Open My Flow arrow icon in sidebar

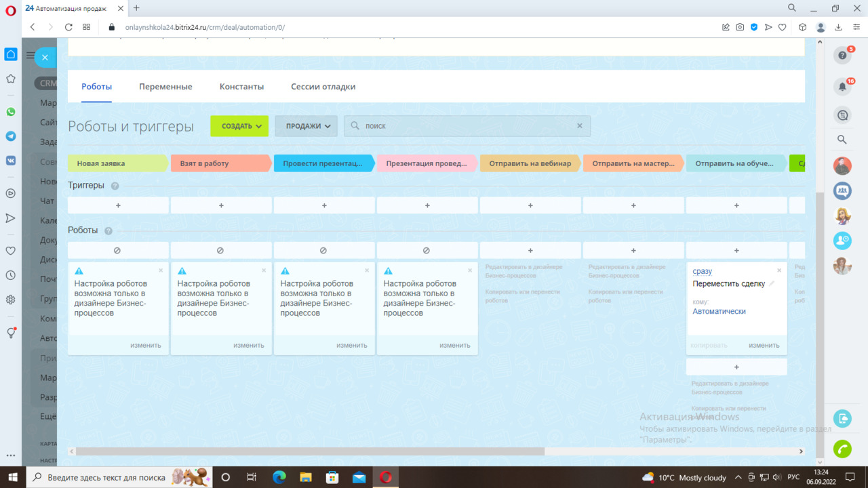click(x=11, y=218)
